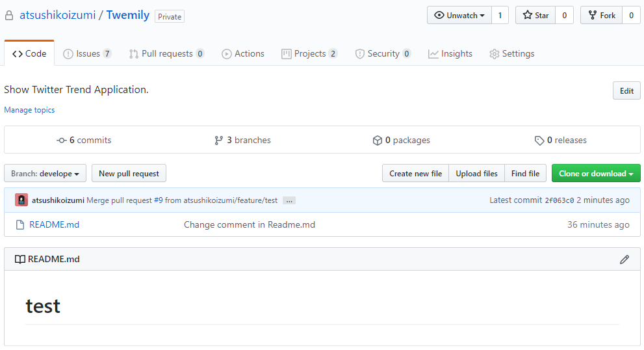
Task: Open the 0 releases page
Action: [560, 141]
